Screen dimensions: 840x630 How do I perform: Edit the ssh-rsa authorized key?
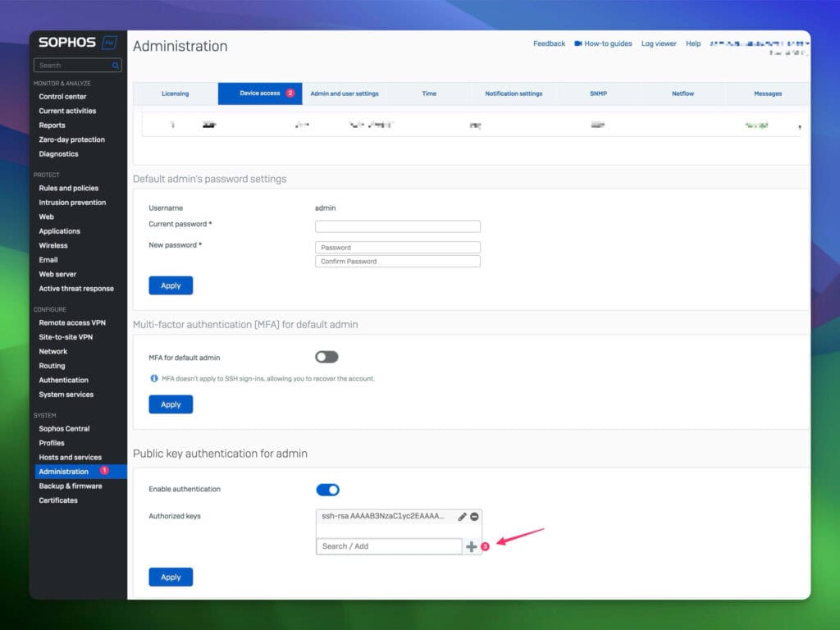coord(462,516)
